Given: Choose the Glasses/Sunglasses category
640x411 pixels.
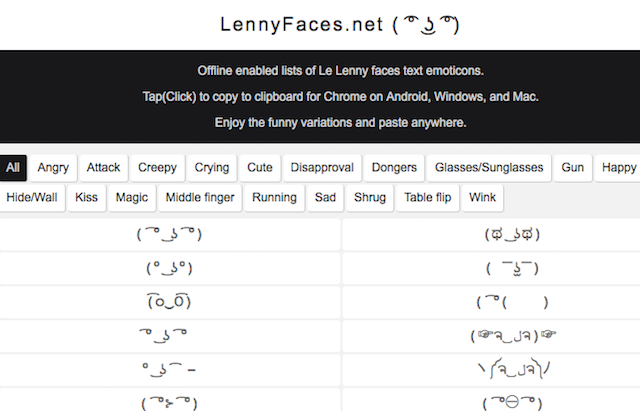Looking at the screenshot, I should point(490,168).
